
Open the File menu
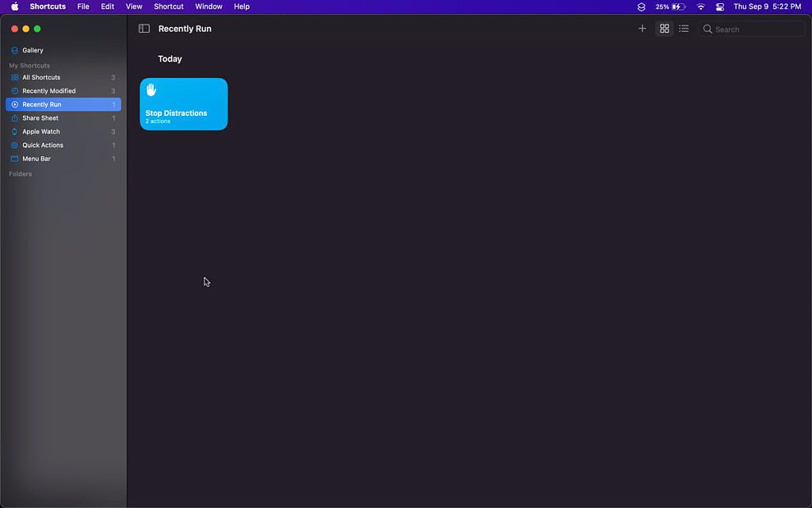tap(82, 6)
